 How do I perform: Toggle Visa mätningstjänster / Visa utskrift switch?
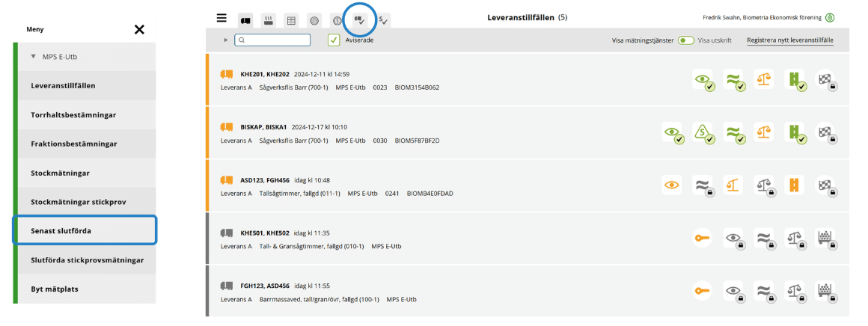coord(686,40)
